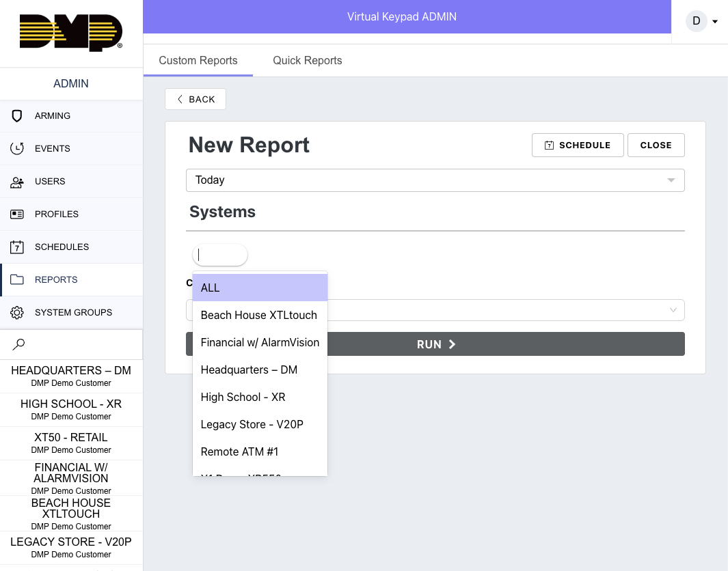Select Legacy Store - V20P option

(260, 424)
